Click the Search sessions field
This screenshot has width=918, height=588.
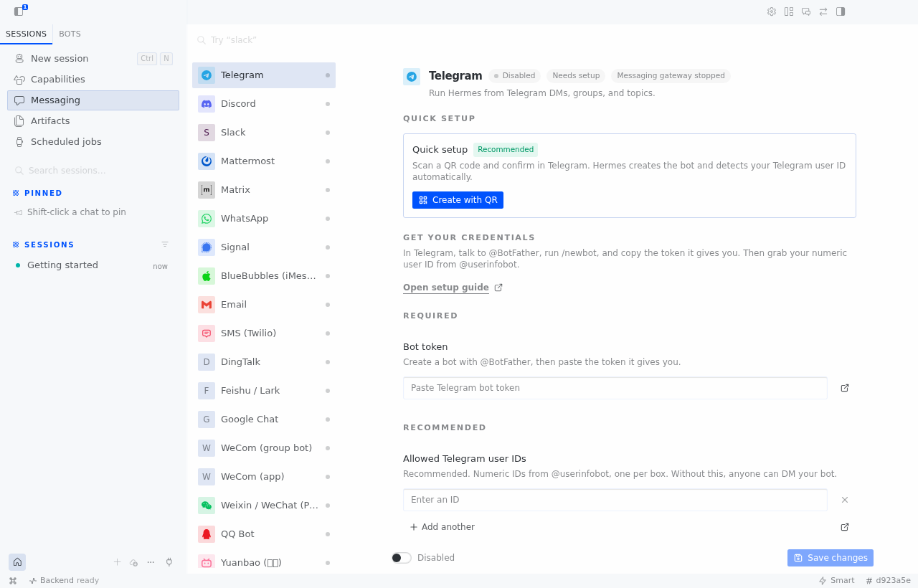(93, 171)
